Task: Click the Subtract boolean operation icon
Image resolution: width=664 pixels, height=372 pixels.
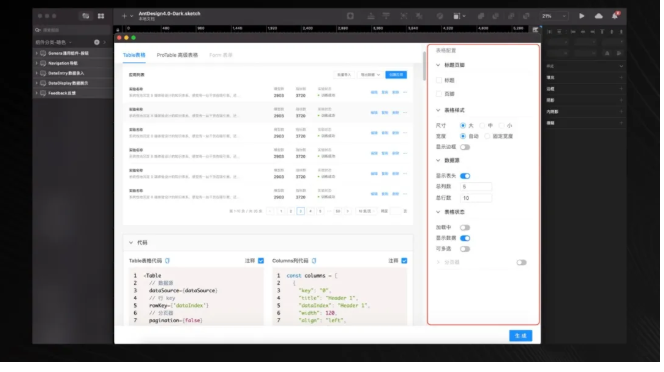Action: pyautogui.click(x=495, y=16)
